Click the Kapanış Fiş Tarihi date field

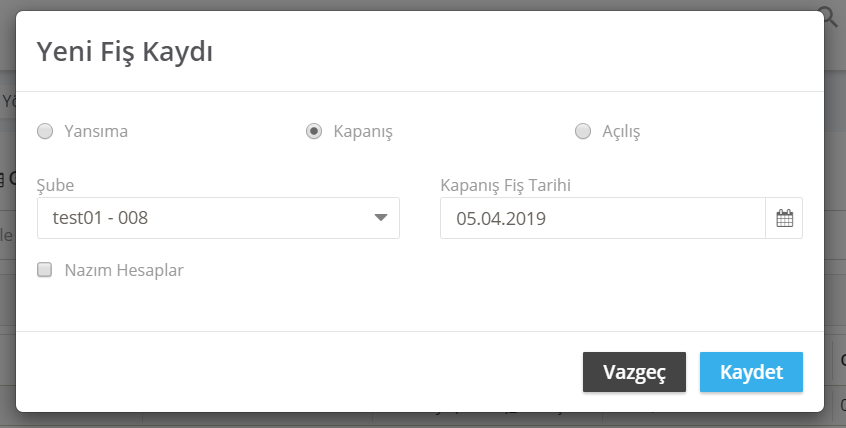click(x=603, y=218)
